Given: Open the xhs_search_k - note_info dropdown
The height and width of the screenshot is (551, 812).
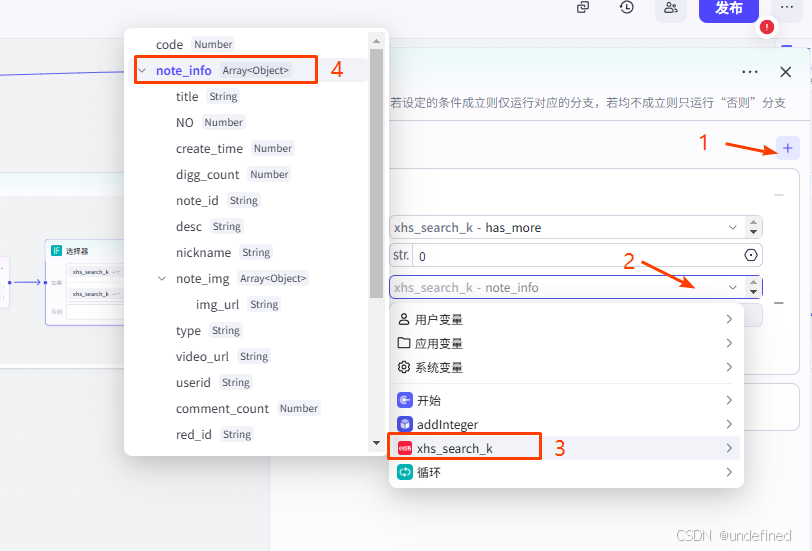Looking at the screenshot, I should click(567, 287).
